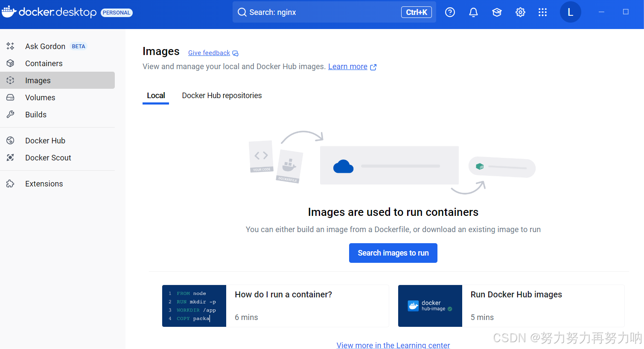This screenshot has width=644, height=349.
Task: Click the 5 mins duration text
Action: (x=482, y=317)
